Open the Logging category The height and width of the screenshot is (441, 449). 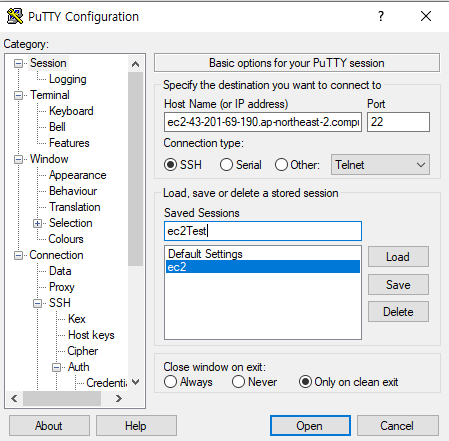[68, 79]
